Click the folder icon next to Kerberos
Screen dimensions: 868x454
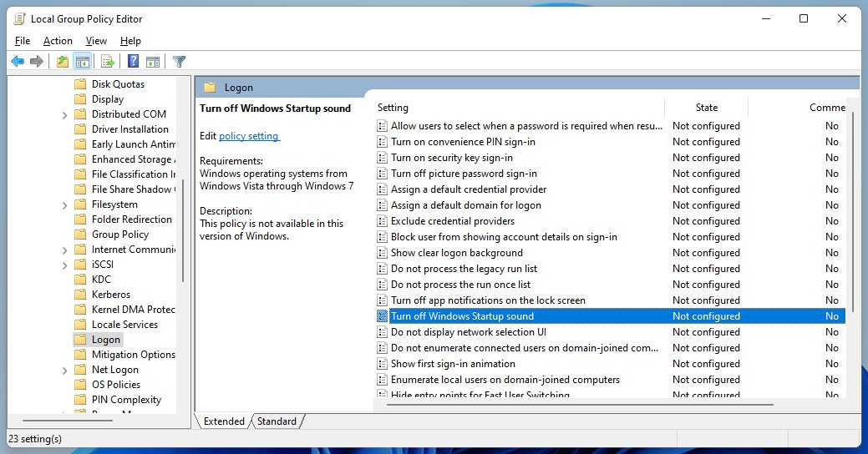[x=80, y=295]
